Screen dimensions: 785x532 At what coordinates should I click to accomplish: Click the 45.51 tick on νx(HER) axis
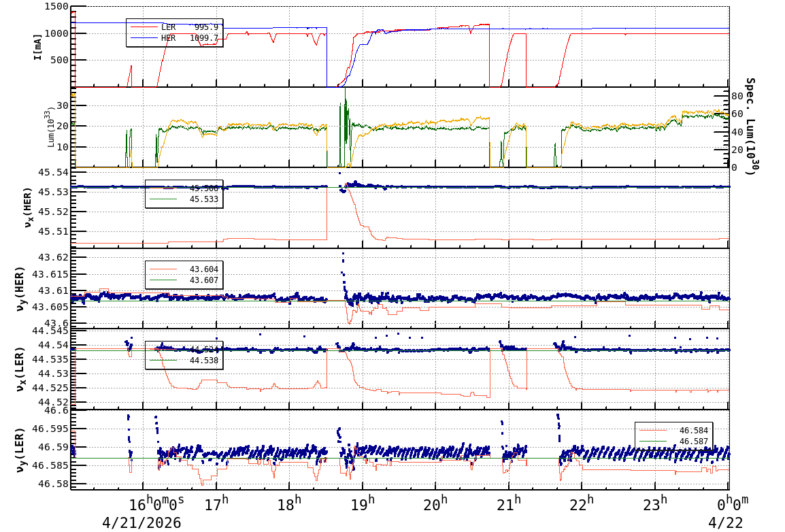pos(53,232)
